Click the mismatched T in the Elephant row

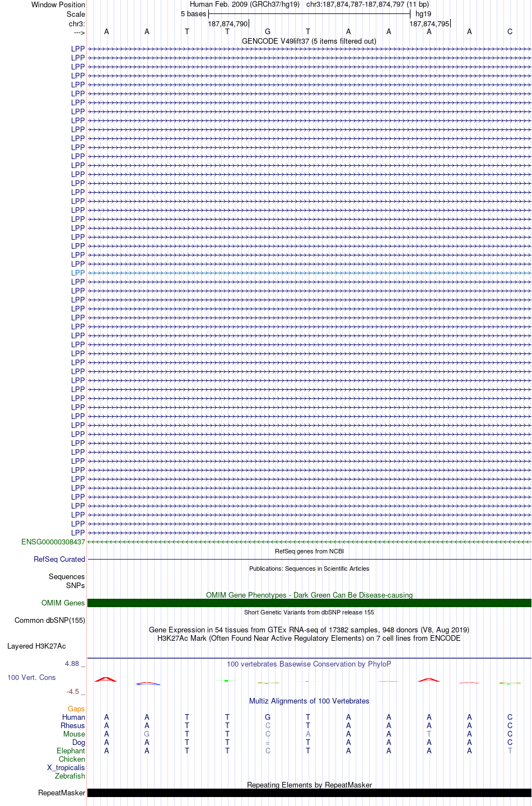[x=510, y=751]
